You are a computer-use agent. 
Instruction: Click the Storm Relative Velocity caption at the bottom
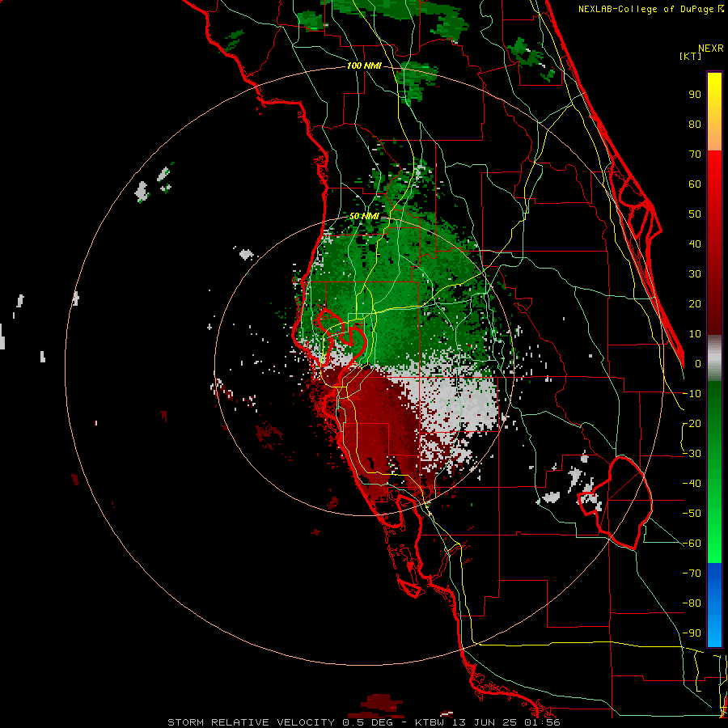[363, 722]
